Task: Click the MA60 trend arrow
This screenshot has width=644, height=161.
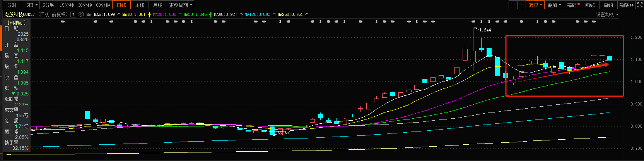Action: tap(241, 14)
